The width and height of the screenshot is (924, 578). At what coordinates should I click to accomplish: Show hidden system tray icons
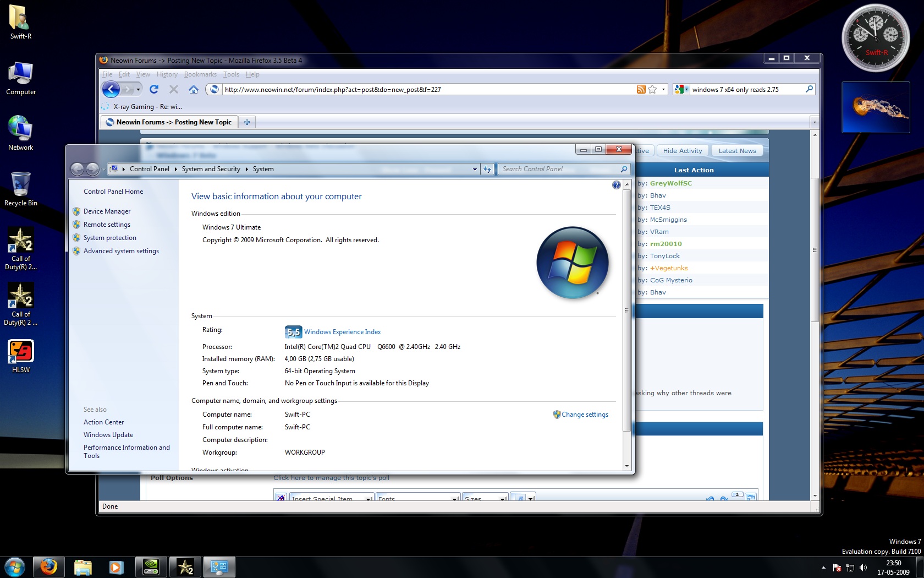[823, 568]
